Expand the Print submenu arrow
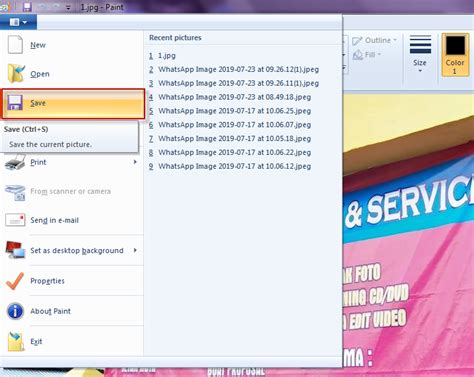This screenshot has width=474, height=377. pos(135,162)
